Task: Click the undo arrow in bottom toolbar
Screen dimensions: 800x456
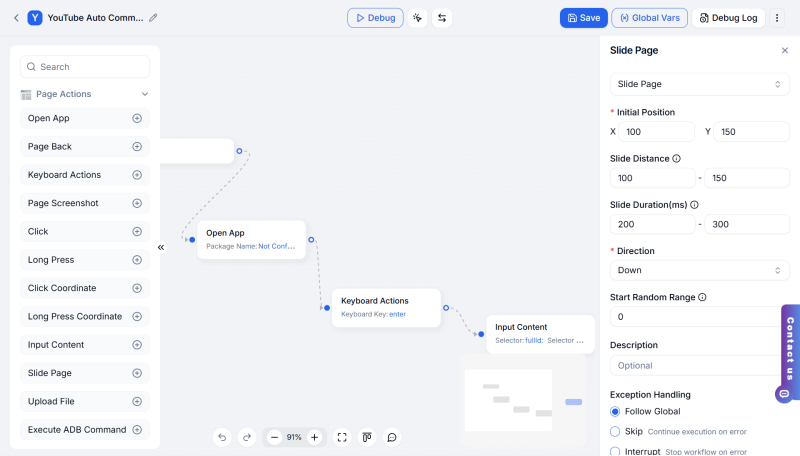Action: point(222,437)
